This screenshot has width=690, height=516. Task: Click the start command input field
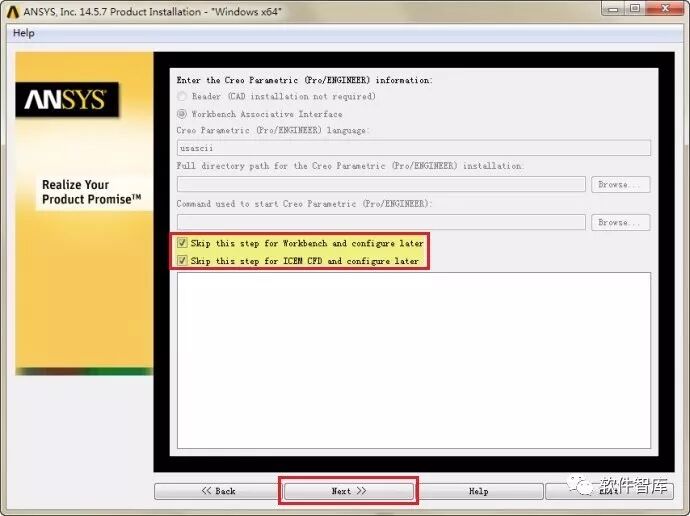coord(381,222)
